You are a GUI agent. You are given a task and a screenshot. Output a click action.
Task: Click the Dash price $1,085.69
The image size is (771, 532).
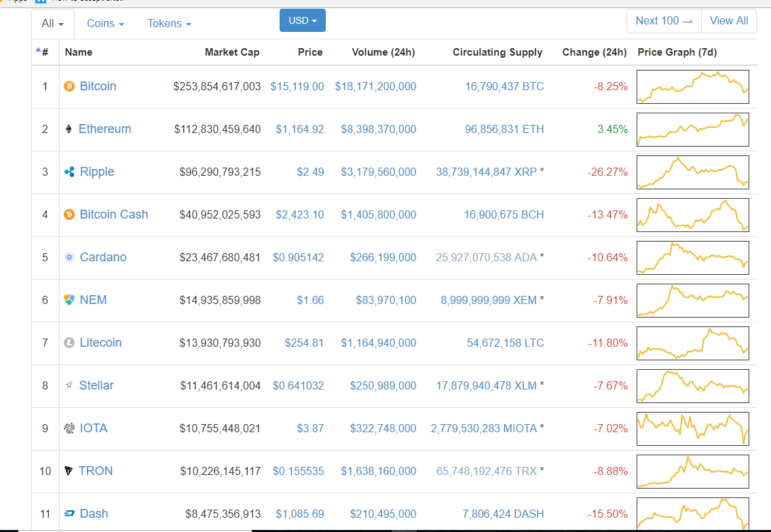tap(299, 514)
